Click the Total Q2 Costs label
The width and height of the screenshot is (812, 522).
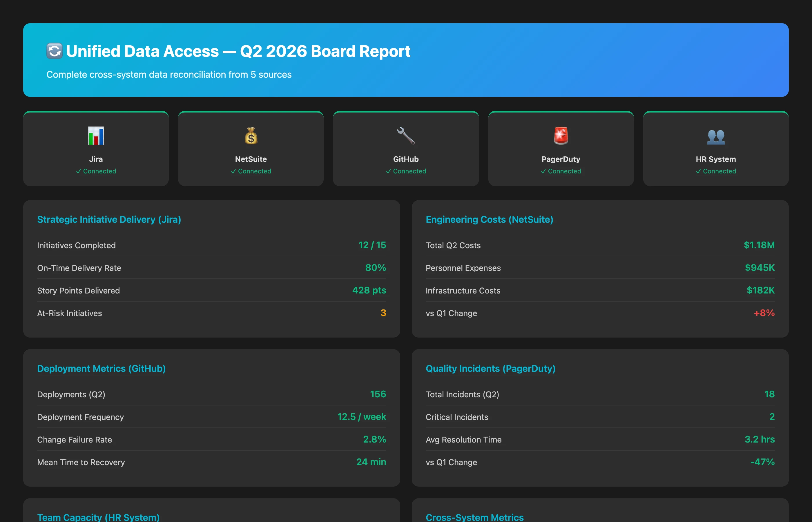coord(453,245)
